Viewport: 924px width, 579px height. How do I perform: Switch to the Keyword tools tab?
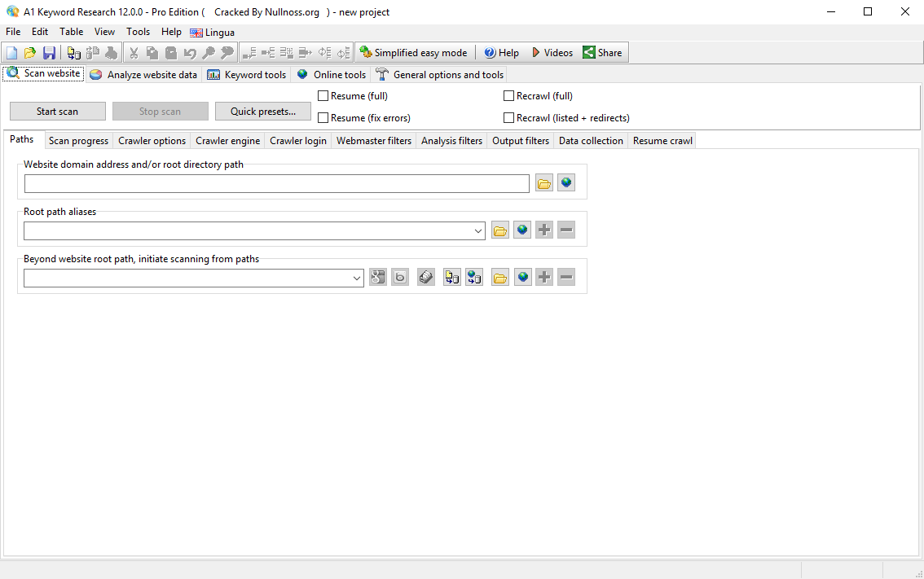coord(247,75)
